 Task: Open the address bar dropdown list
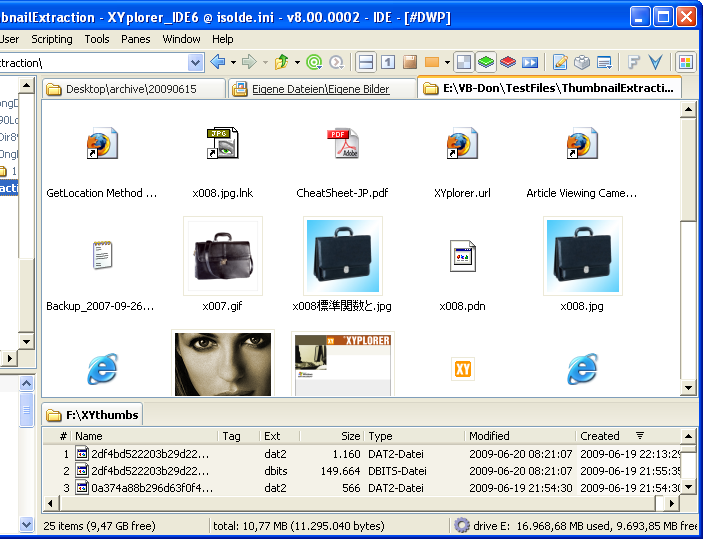(197, 62)
